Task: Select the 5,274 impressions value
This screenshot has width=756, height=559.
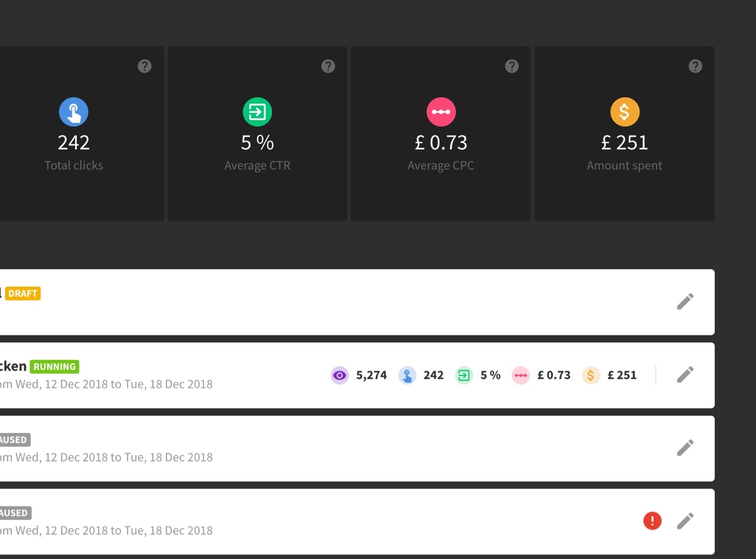Action: [371, 375]
